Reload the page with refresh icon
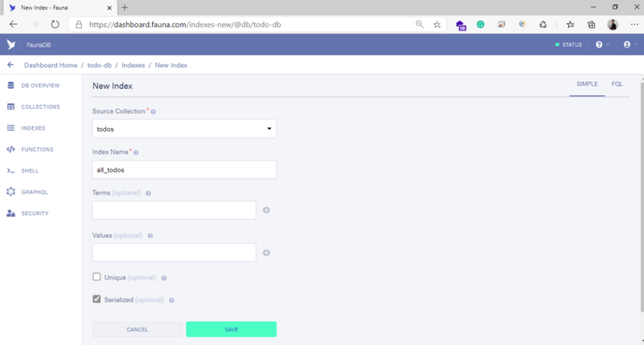The width and height of the screenshot is (644, 345). coord(55,24)
